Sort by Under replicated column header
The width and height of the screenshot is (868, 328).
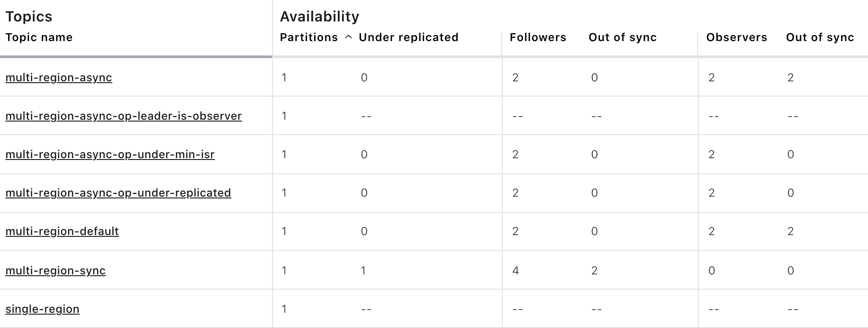[x=408, y=37]
